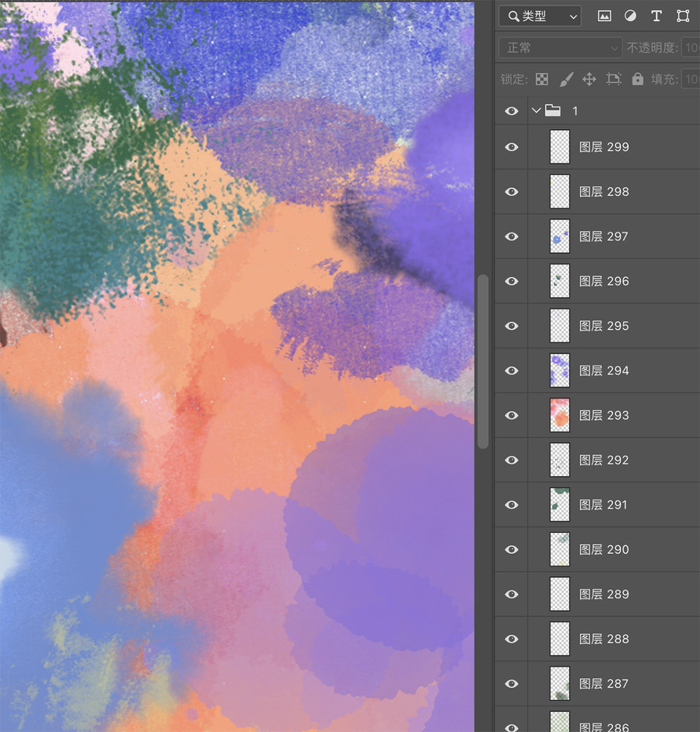Screen dimensions: 700x732
Task: Click the 填充 fill label
Action: (x=664, y=79)
